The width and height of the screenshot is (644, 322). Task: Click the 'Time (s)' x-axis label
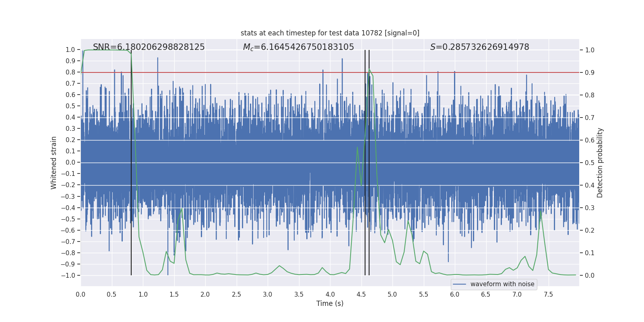(330, 303)
